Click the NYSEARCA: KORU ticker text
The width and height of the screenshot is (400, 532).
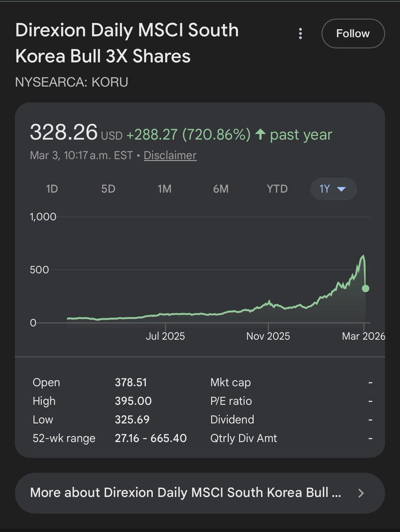tap(72, 82)
